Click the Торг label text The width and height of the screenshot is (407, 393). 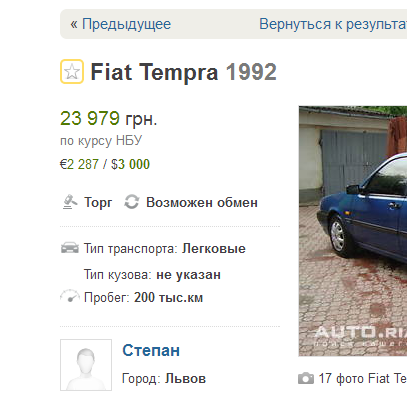point(98,203)
